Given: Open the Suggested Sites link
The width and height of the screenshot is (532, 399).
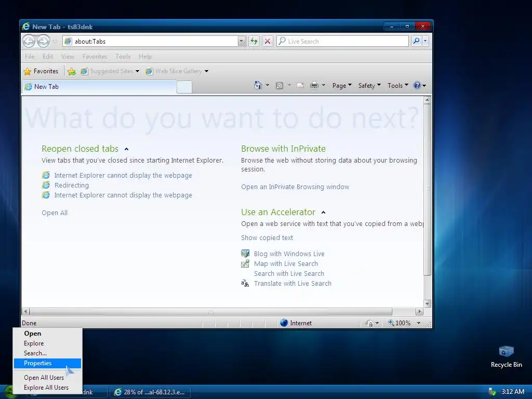Looking at the screenshot, I should [107, 71].
